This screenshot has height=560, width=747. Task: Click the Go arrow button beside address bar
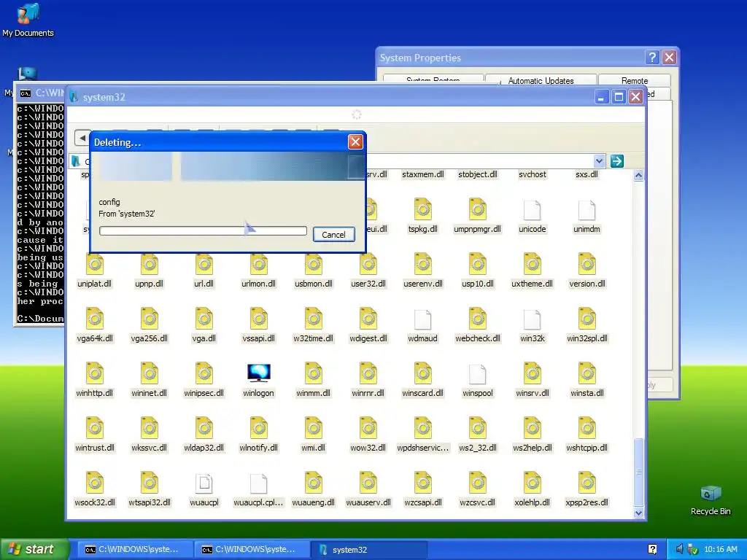[617, 161]
